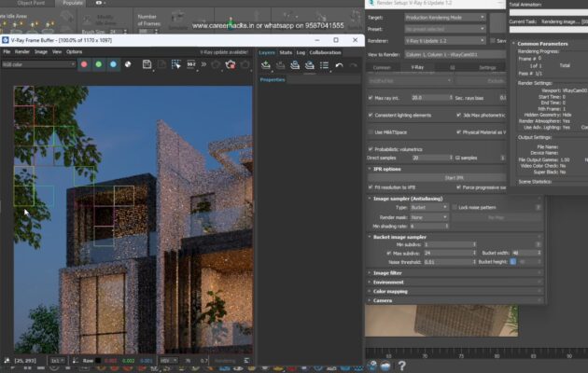
Task: Open the Target rendering mode dropdown
Action: click(444, 17)
